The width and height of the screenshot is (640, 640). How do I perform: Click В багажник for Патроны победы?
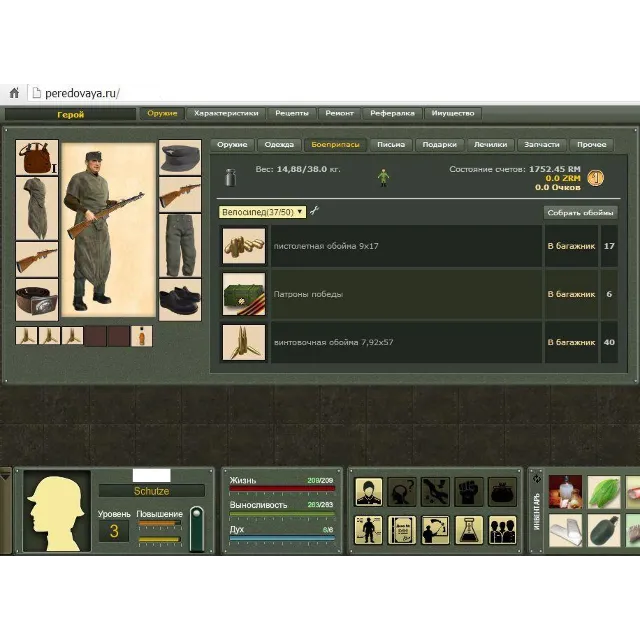(571, 294)
